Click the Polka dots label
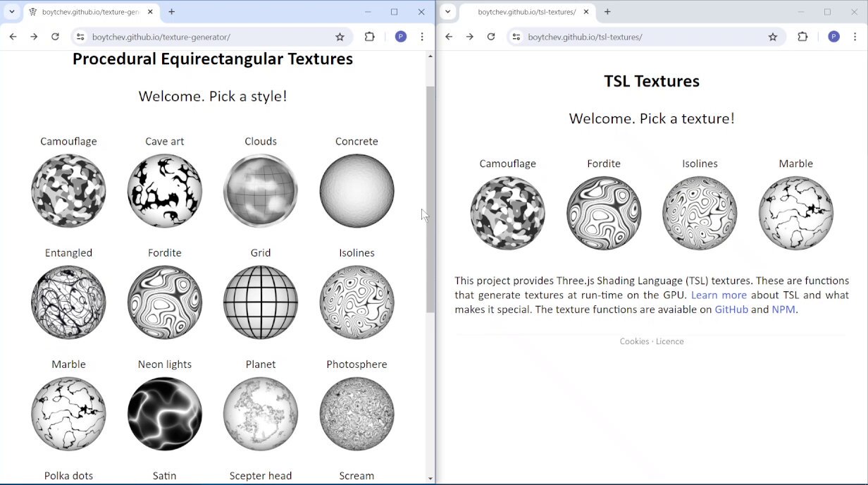Screen dimensions: 868x485 coord(68,476)
